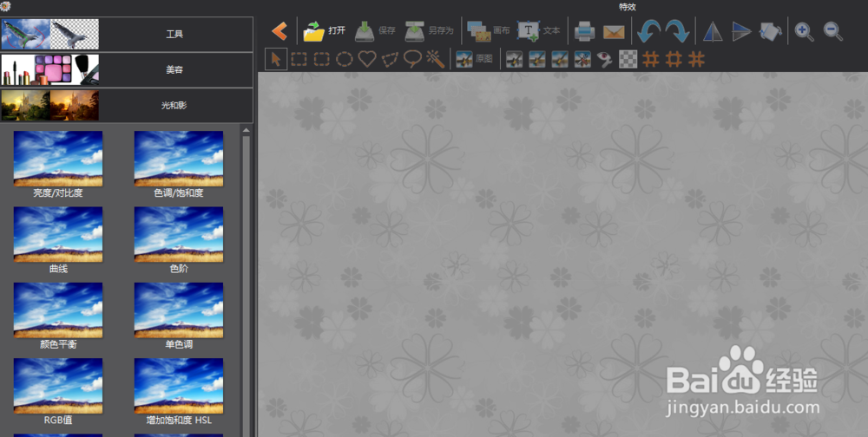
Task: Open the 美容 beauty category
Action: coord(127,70)
